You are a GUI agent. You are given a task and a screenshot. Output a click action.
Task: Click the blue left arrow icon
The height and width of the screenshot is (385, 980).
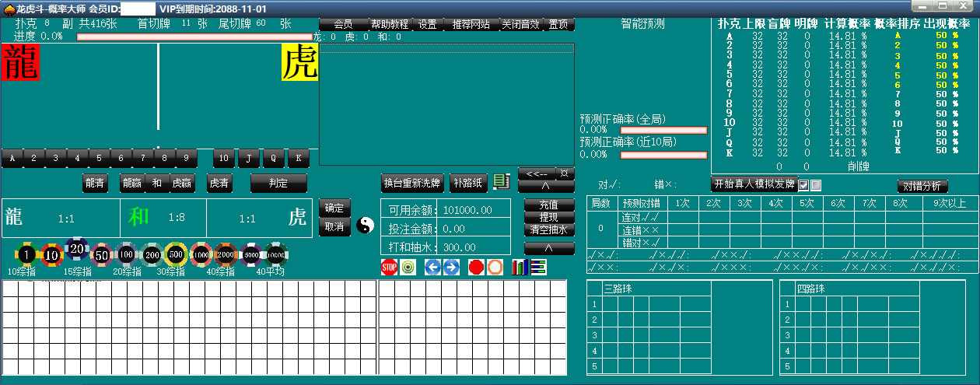(x=432, y=268)
